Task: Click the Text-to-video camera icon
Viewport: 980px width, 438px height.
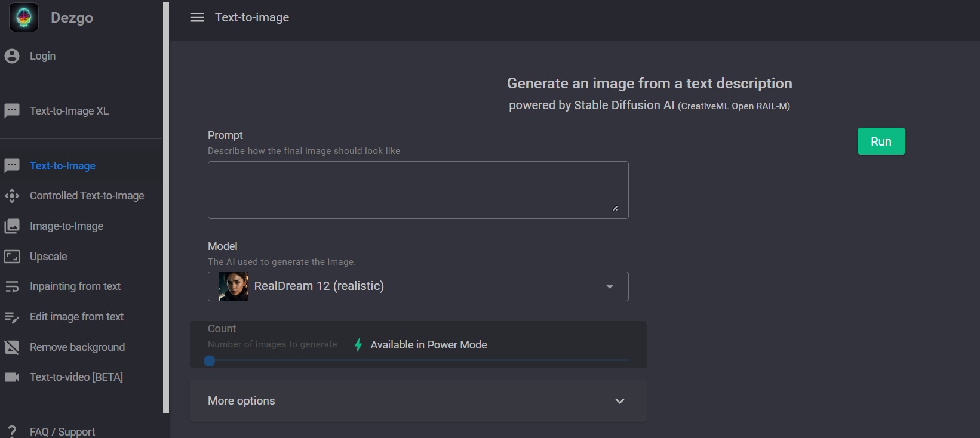Action: click(x=12, y=377)
